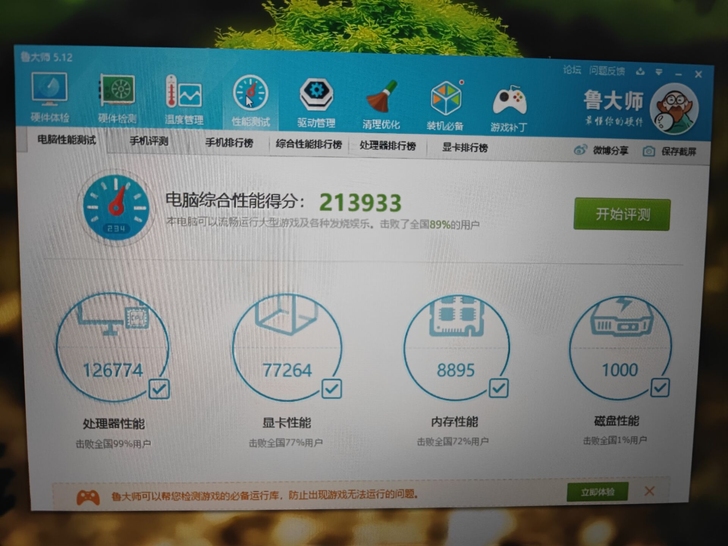The width and height of the screenshot is (728, 546).
Task: Click the 鲁大师 mascot avatar
Action: [674, 110]
